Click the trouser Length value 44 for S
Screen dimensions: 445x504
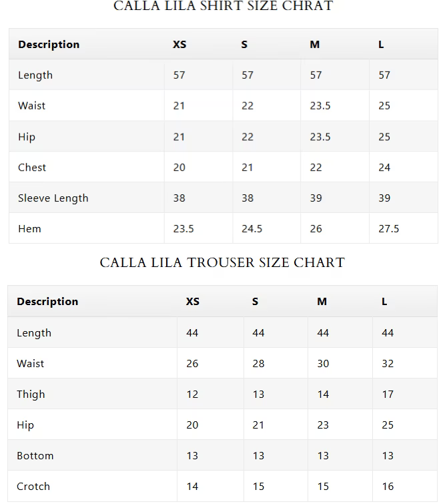coord(258,332)
